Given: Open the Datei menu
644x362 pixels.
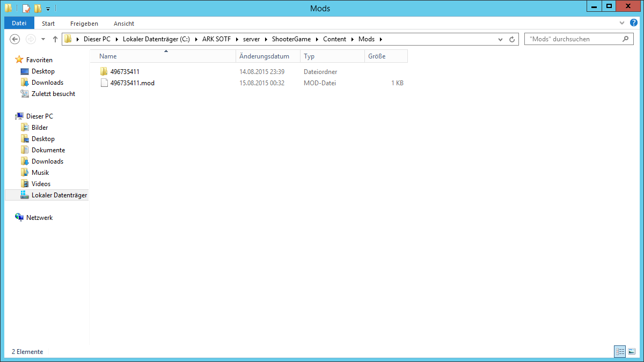Looking at the screenshot, I should [19, 23].
